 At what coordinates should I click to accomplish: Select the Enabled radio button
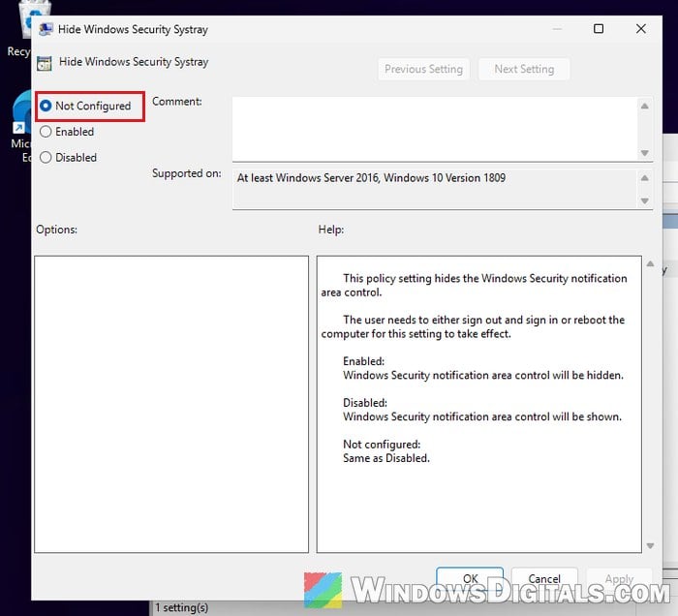click(46, 132)
